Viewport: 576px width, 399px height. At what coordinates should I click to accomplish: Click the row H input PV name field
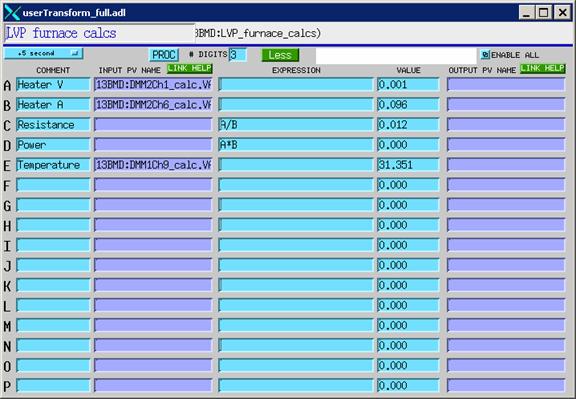point(153,225)
